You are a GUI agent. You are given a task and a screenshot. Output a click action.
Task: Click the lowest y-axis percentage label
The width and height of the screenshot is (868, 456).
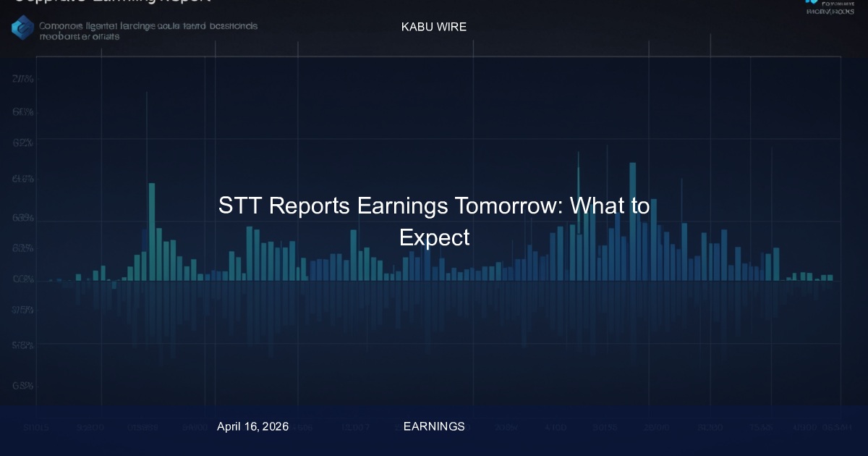click(x=23, y=386)
